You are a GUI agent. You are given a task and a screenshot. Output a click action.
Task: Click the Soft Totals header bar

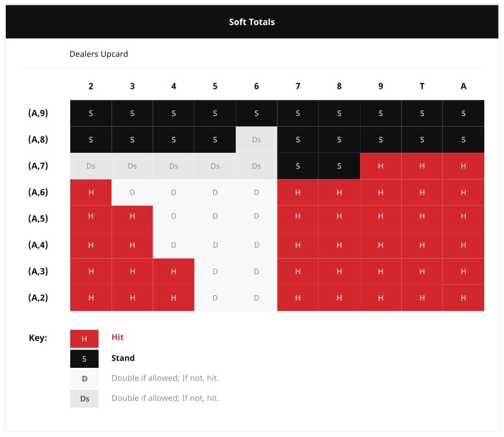click(252, 22)
